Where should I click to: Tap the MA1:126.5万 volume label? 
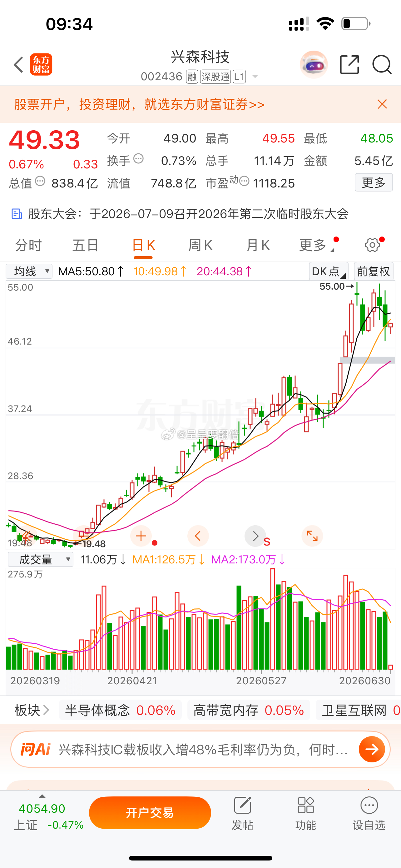click(168, 560)
